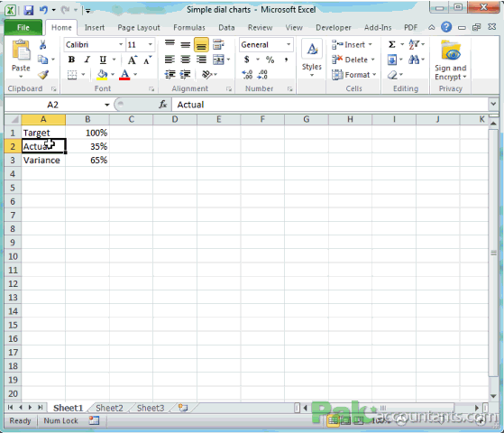Click the Format Painter brush icon
This screenshot has width=504, height=433.
point(43,75)
